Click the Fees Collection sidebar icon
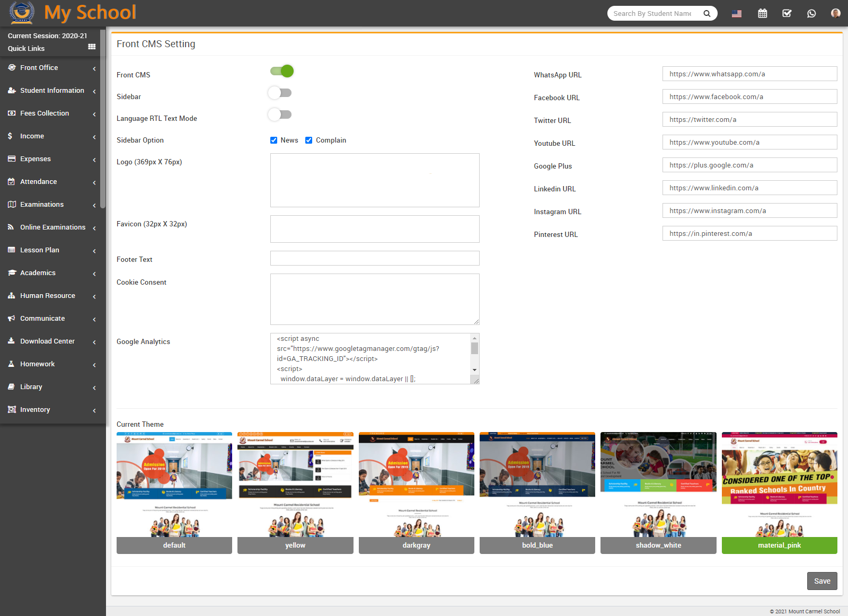This screenshot has width=848, height=616. (x=11, y=112)
